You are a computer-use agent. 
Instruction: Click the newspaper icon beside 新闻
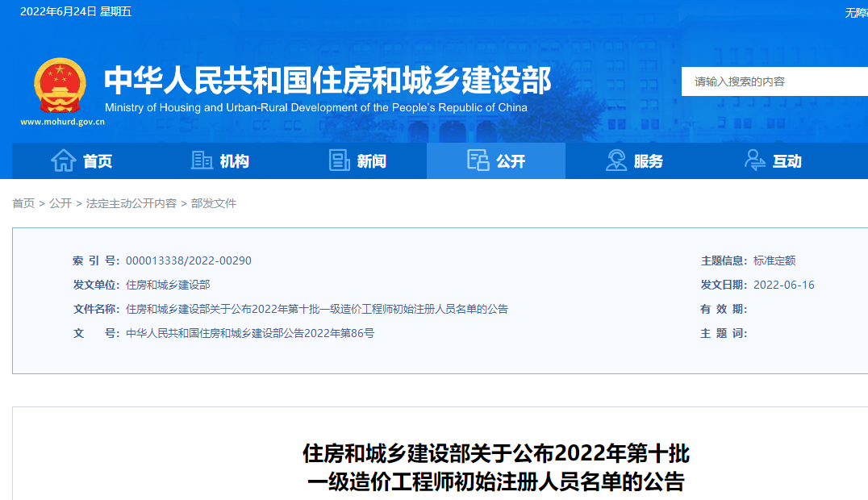(340, 160)
